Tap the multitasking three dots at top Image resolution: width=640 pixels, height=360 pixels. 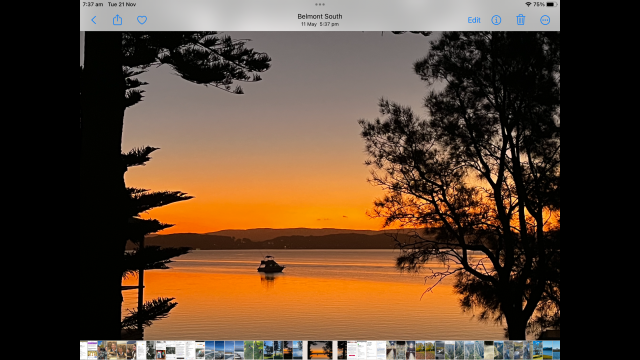pyautogui.click(x=320, y=4)
